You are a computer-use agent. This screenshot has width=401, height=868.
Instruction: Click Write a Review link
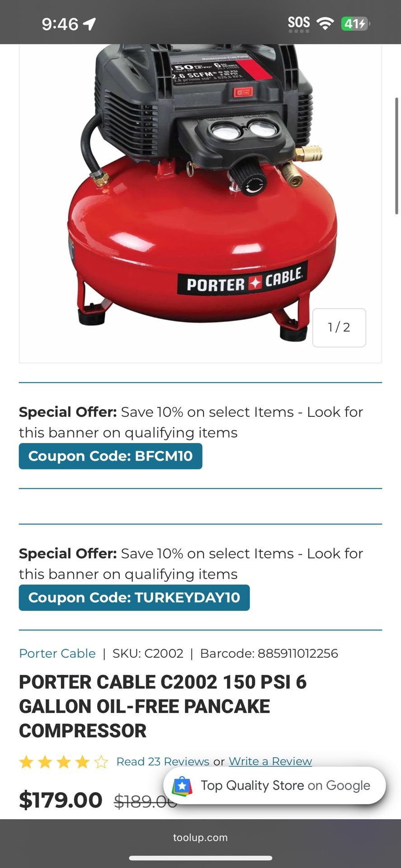(270, 762)
